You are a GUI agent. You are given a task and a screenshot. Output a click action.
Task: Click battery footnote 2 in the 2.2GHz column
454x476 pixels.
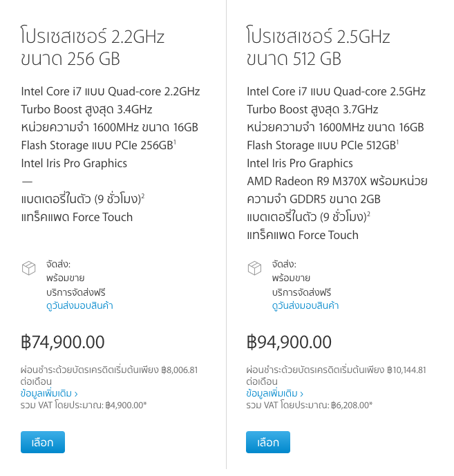click(143, 196)
